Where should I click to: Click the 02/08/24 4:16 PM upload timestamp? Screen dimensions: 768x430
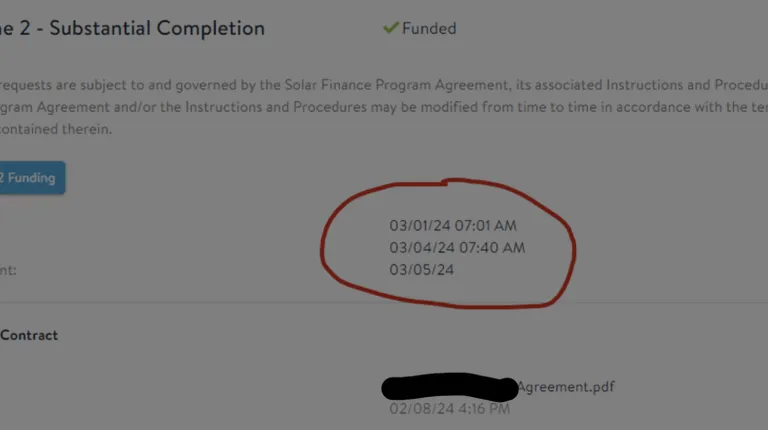(x=449, y=408)
